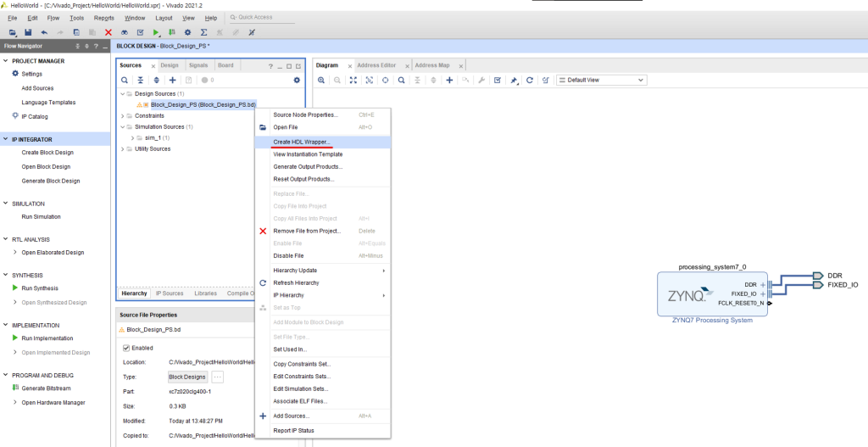Select Block_Design_PS.bd in sources tree

[x=203, y=104]
